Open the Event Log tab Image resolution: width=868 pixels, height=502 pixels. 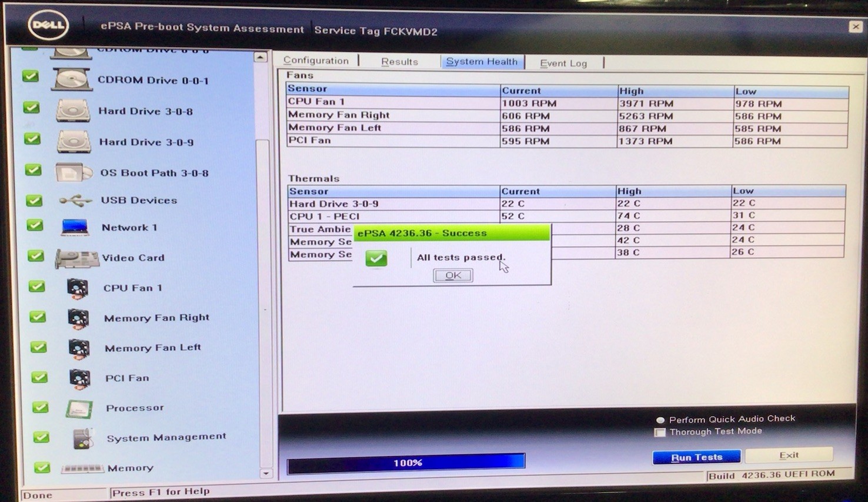[x=563, y=63]
